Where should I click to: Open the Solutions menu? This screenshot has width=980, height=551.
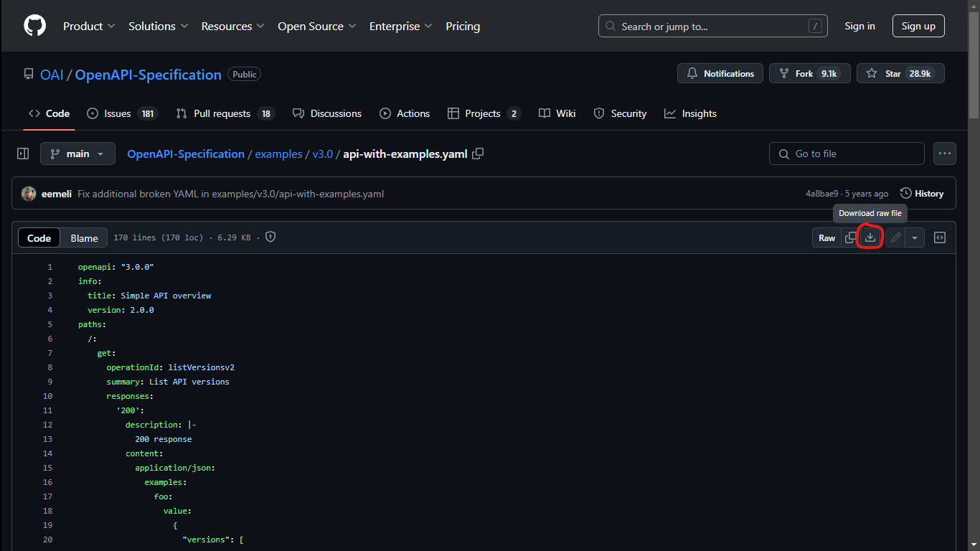158,26
